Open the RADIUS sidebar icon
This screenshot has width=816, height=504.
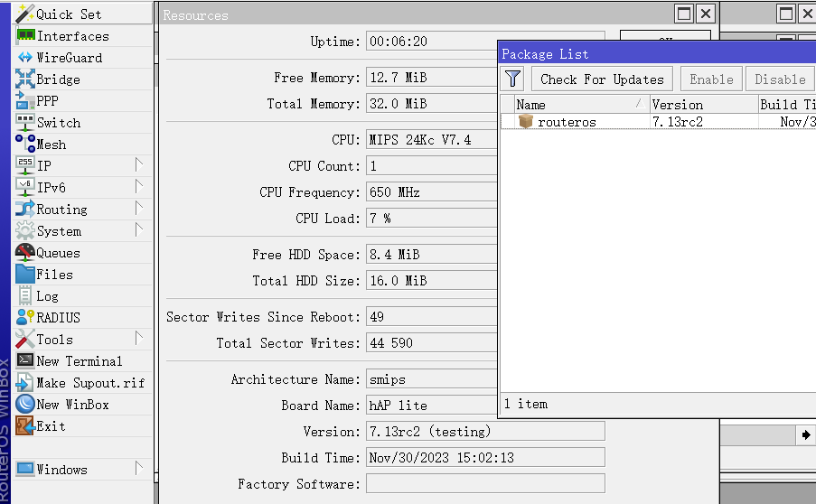pos(24,318)
